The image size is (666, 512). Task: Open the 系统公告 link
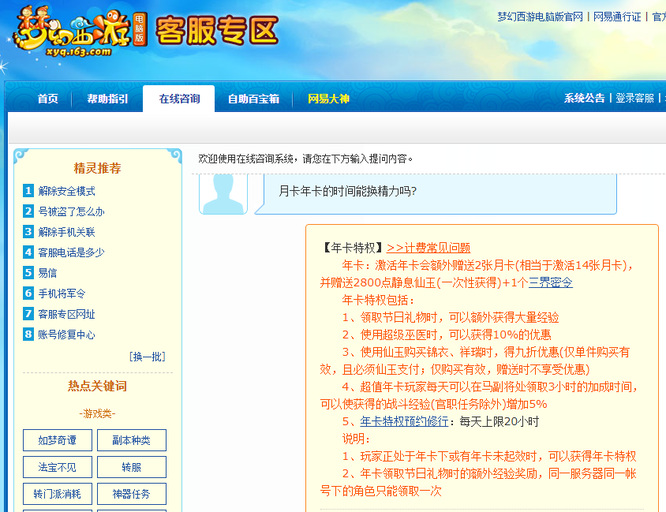click(584, 98)
